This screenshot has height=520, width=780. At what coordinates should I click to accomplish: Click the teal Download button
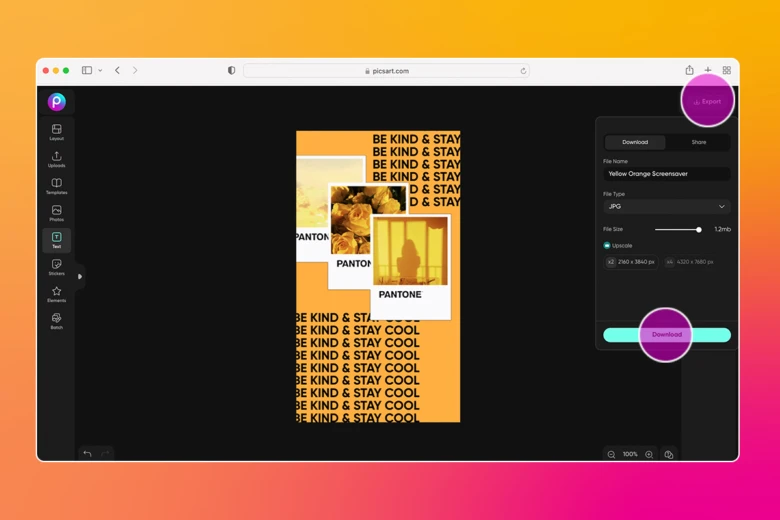pyautogui.click(x=667, y=335)
